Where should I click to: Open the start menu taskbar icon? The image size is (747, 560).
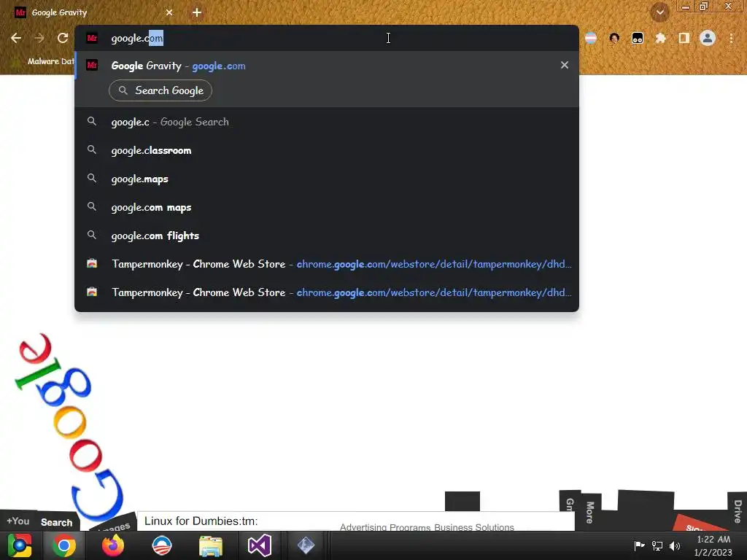tap(20, 545)
